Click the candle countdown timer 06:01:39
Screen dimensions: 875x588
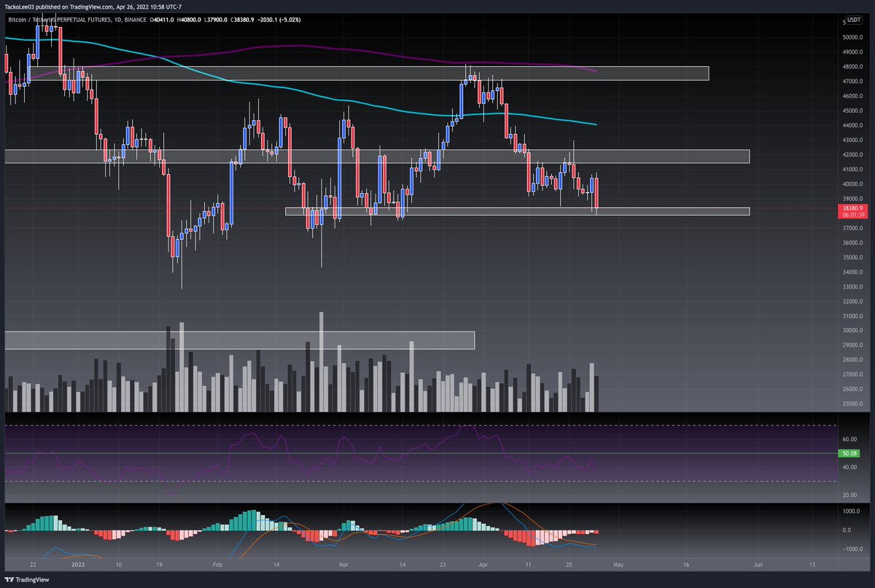[852, 215]
